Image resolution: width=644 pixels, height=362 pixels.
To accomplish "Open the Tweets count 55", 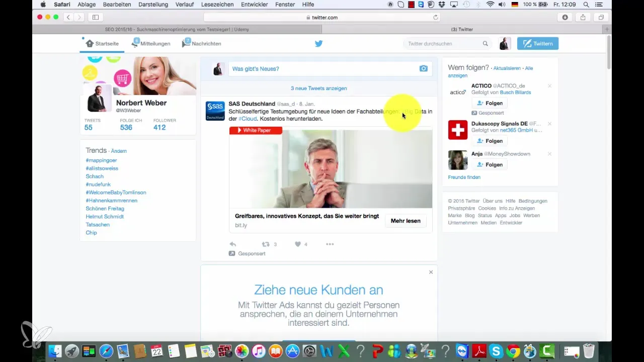I will click(x=89, y=128).
